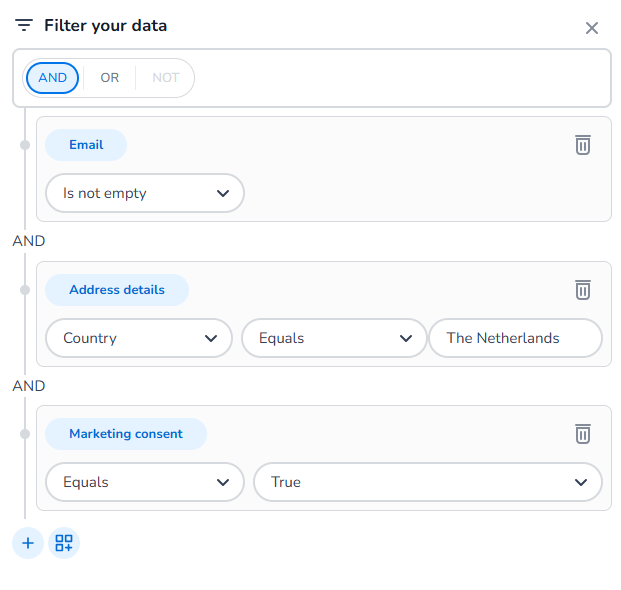Remove the Marketing consent filter rule
Viewport: 621px width, 590px height.
coord(583,434)
